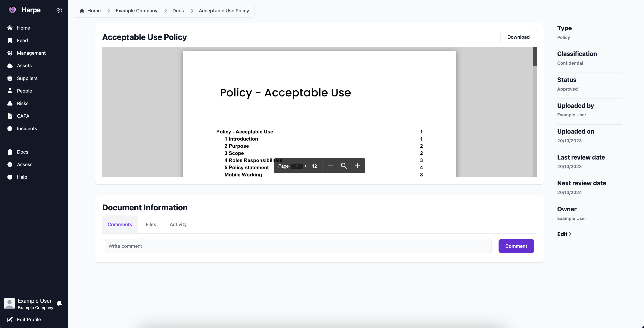Screen dimensions: 644x328
Task: Download the Acceptable Use Policy
Action: pos(518,37)
